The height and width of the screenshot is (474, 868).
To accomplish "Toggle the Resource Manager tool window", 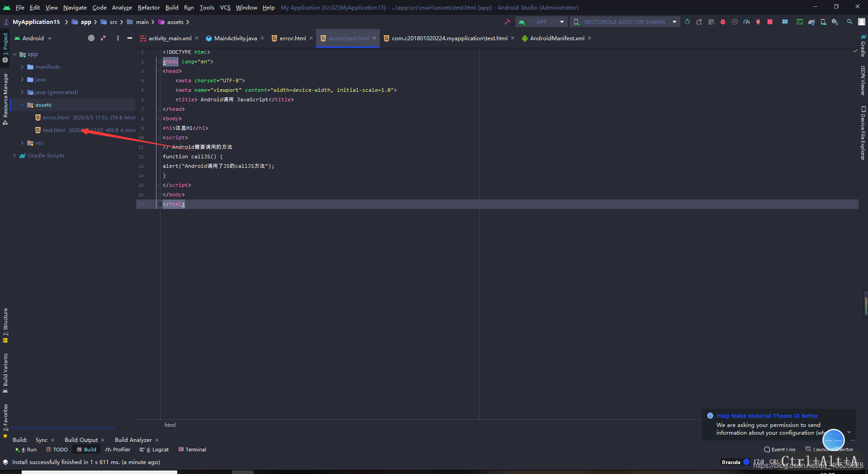I will (x=5, y=99).
